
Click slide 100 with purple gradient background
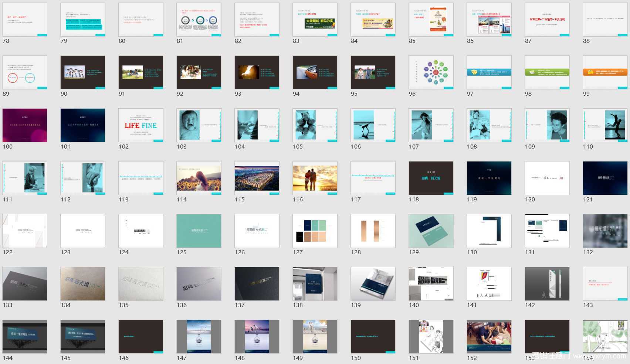click(x=25, y=125)
